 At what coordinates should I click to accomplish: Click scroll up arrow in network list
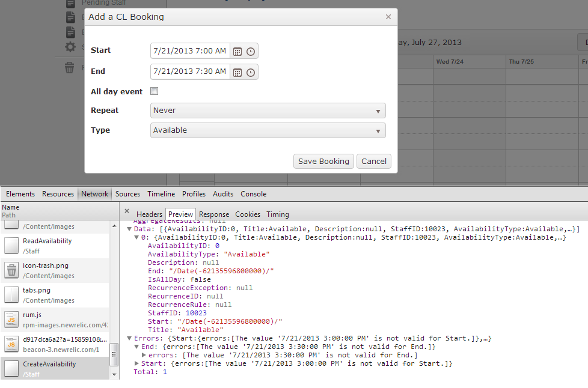(114, 226)
